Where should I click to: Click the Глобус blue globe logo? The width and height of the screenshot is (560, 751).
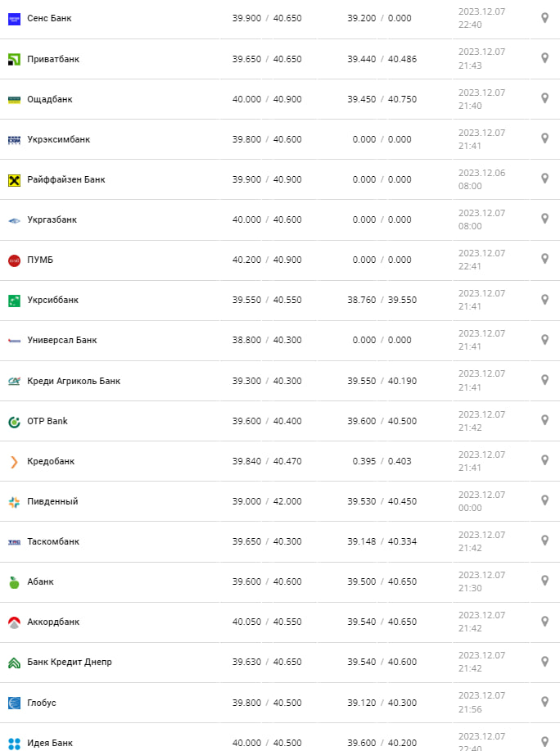pos(14,703)
